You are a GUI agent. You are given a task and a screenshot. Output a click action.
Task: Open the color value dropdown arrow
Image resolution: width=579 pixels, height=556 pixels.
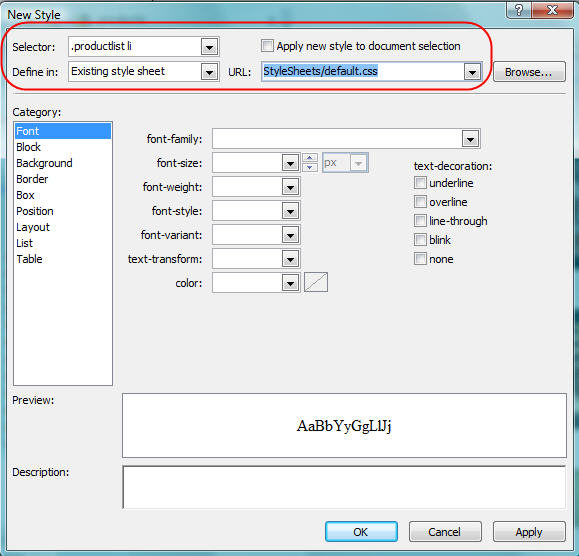pyautogui.click(x=291, y=283)
